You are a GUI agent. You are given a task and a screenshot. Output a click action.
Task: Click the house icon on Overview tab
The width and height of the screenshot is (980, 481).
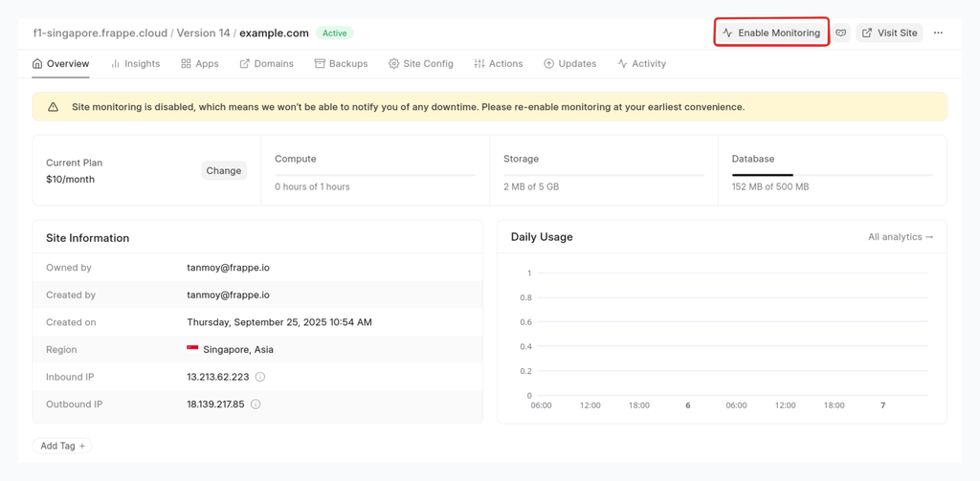click(x=37, y=64)
